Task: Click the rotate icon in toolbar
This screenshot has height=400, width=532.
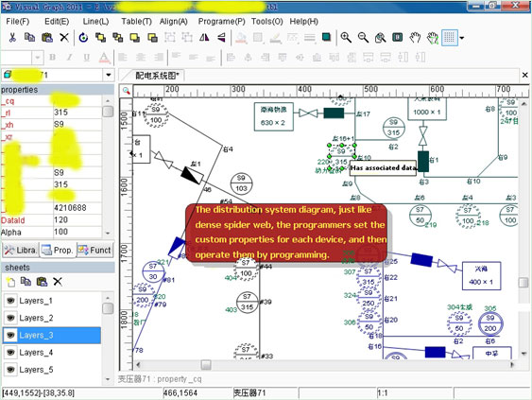Action: tap(83, 37)
